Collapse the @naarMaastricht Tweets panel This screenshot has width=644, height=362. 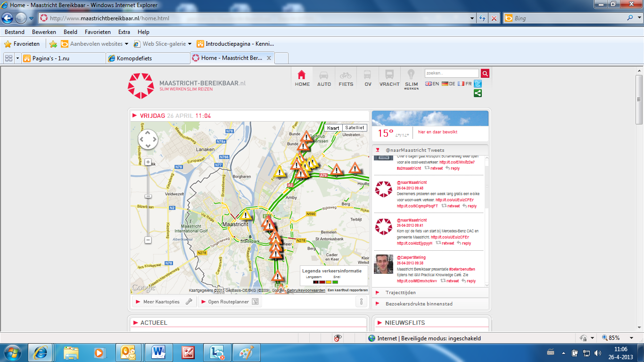pos(430,150)
